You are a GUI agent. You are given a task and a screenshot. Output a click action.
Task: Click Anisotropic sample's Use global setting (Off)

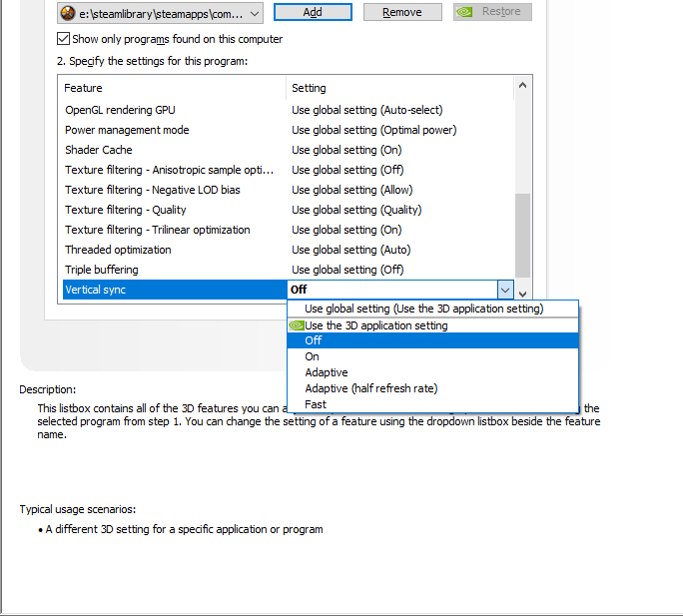coord(347,171)
